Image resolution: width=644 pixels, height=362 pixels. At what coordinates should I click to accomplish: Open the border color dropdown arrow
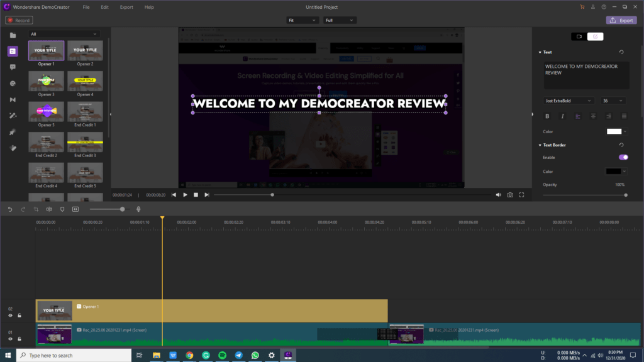pos(625,172)
